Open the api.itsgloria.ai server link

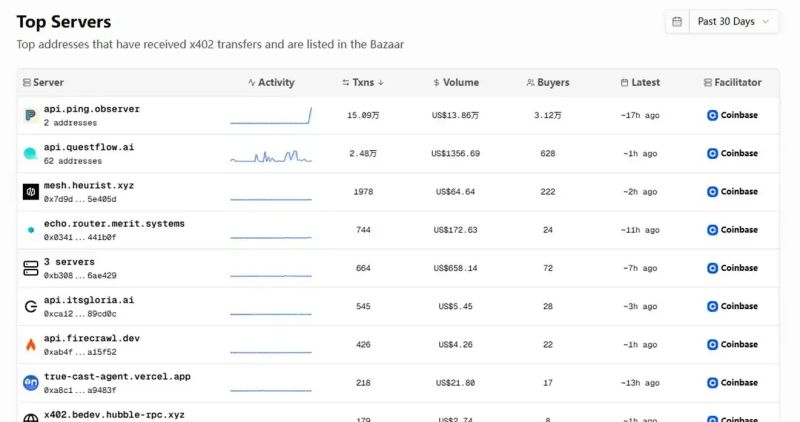[89, 300]
